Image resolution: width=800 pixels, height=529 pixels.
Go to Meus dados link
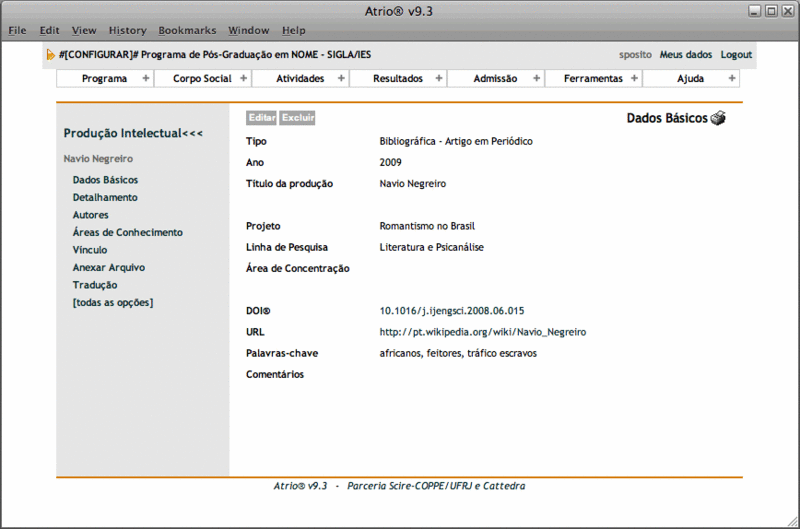(x=686, y=55)
